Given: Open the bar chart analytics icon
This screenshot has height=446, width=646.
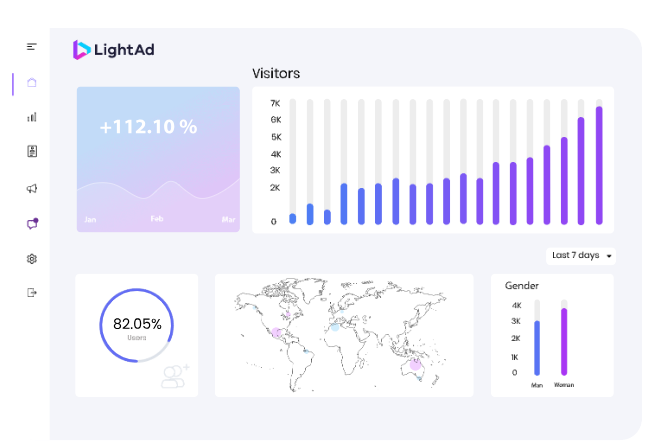Looking at the screenshot, I should [32, 117].
